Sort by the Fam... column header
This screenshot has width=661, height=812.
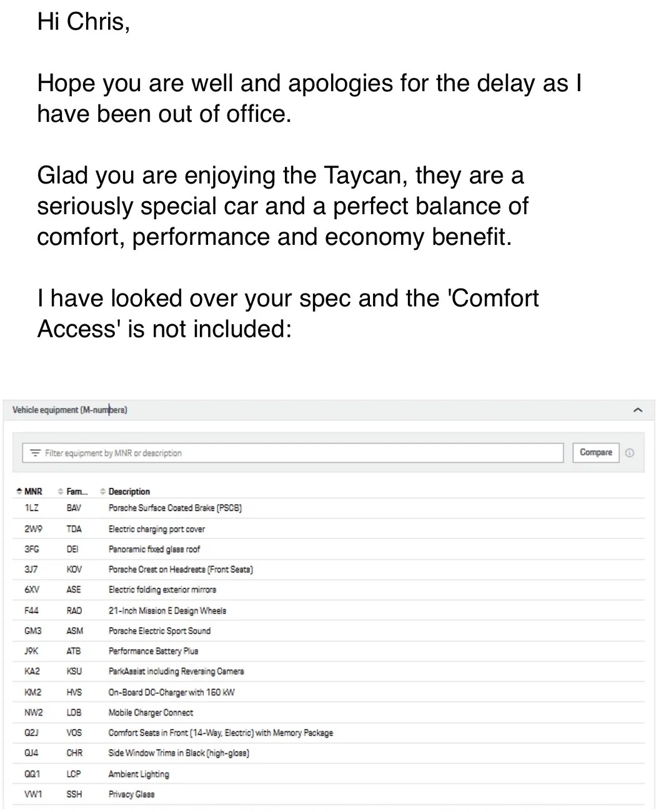(77, 492)
